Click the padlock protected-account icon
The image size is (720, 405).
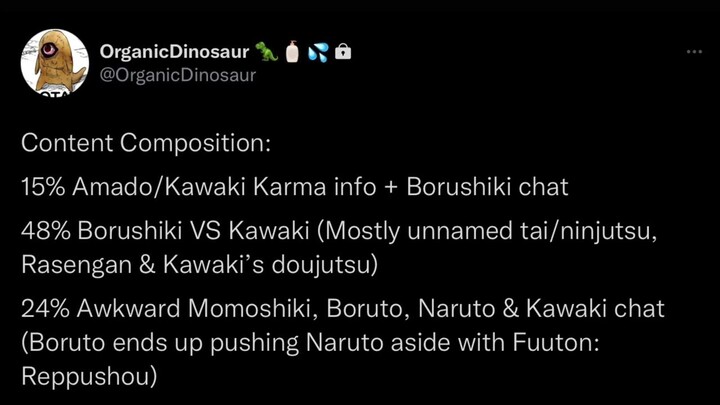click(343, 52)
